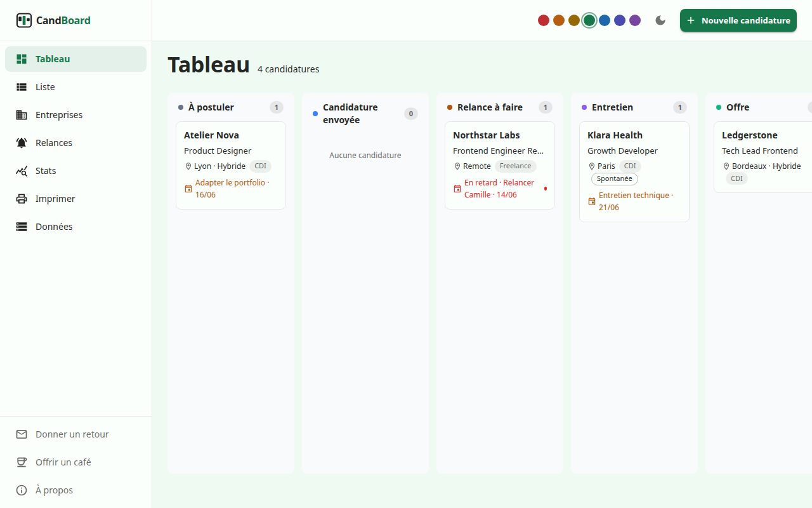Click the À propos info icon
812x508 pixels.
22,490
